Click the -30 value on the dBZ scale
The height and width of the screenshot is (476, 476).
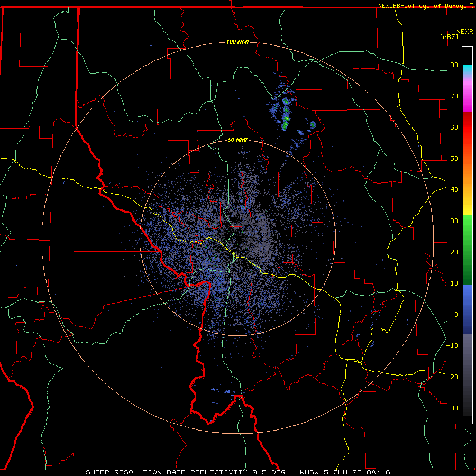click(x=452, y=408)
